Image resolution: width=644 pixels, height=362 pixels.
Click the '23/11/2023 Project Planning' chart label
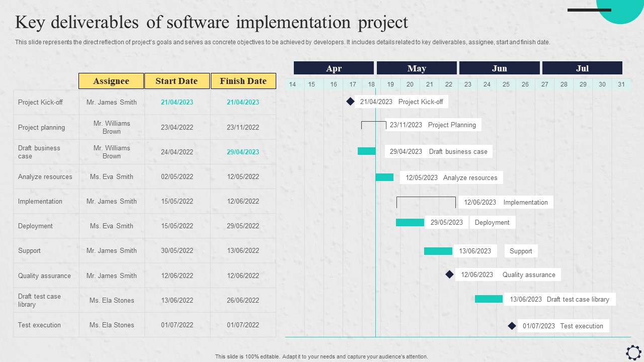point(433,125)
